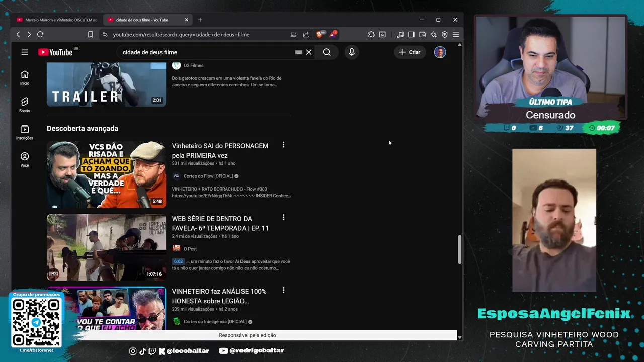Start voice search with microphone

point(352,52)
